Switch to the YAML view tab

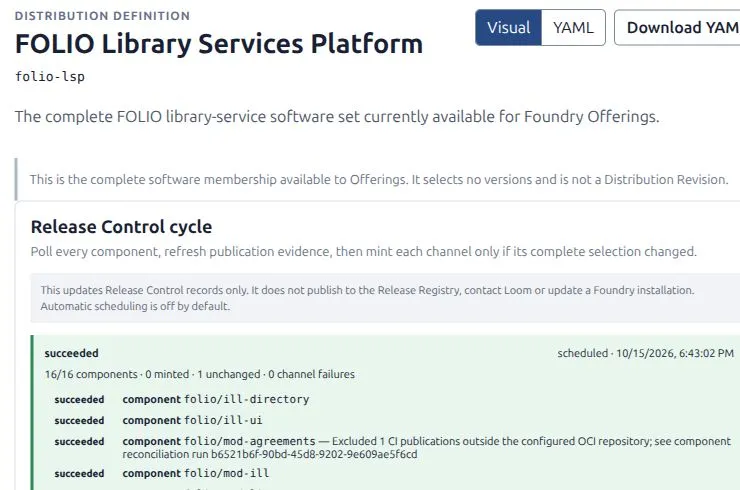point(573,27)
